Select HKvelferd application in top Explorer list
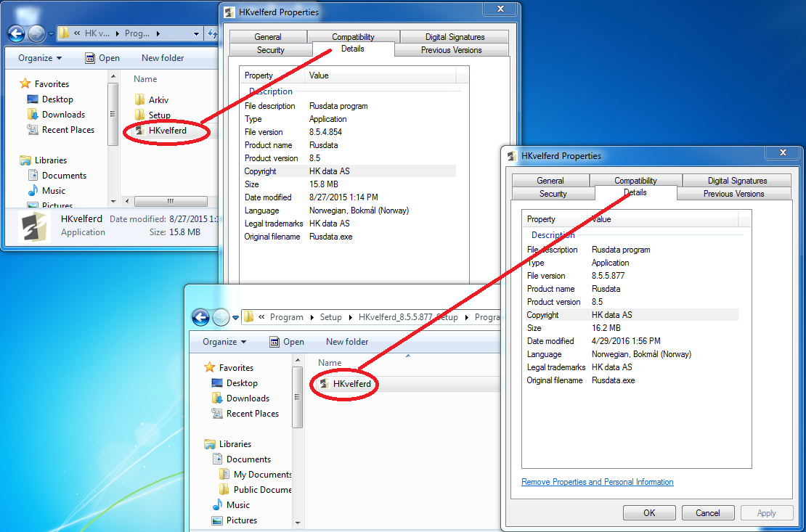Screen dimensions: 806x532 [x=161, y=131]
